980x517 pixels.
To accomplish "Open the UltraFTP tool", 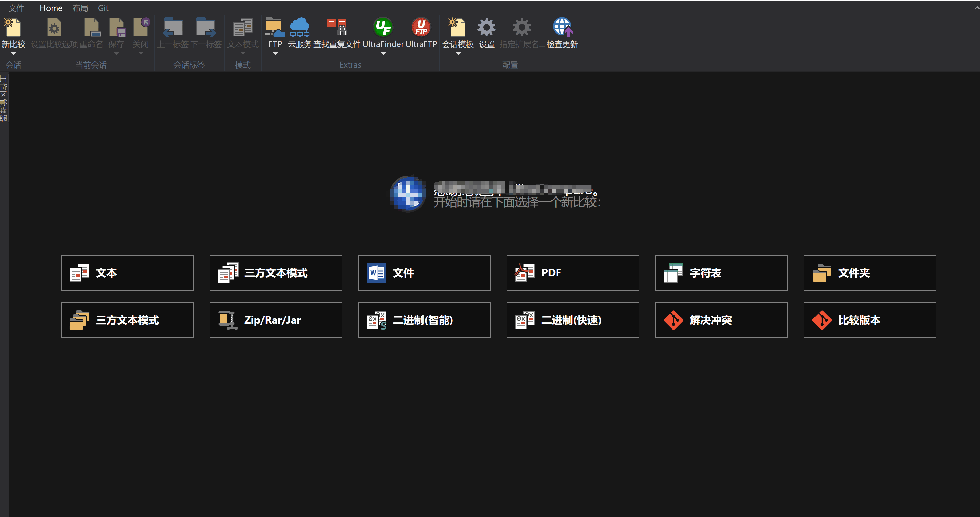I will click(421, 27).
